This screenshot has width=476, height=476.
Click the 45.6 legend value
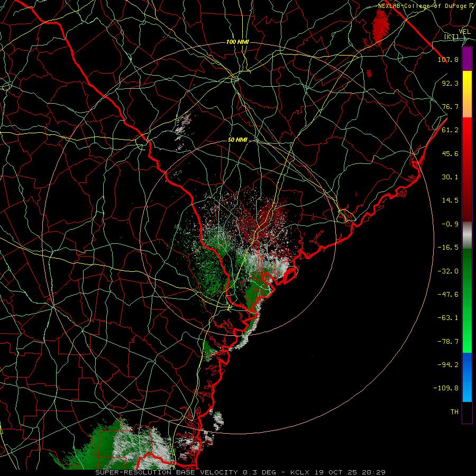coord(450,153)
